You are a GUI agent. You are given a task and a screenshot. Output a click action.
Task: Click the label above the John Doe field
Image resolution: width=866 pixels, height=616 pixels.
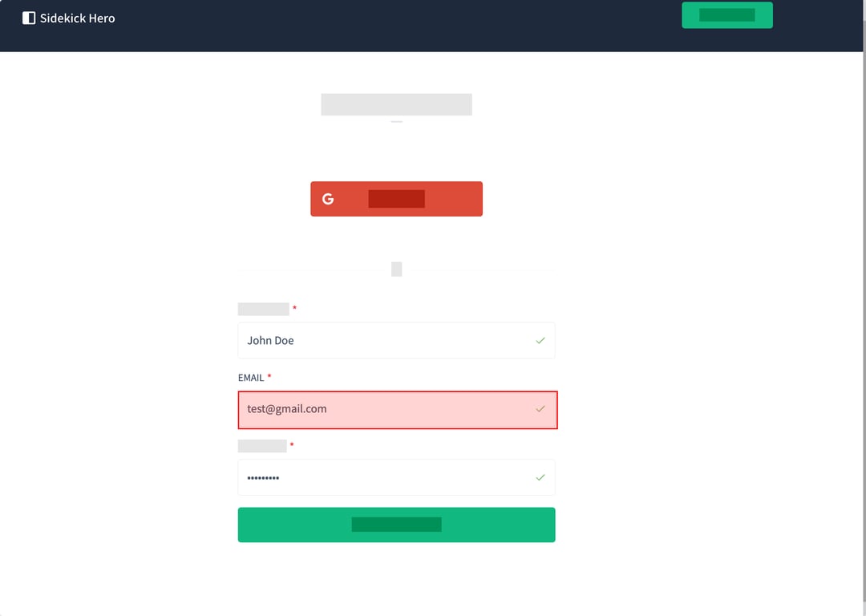click(263, 309)
